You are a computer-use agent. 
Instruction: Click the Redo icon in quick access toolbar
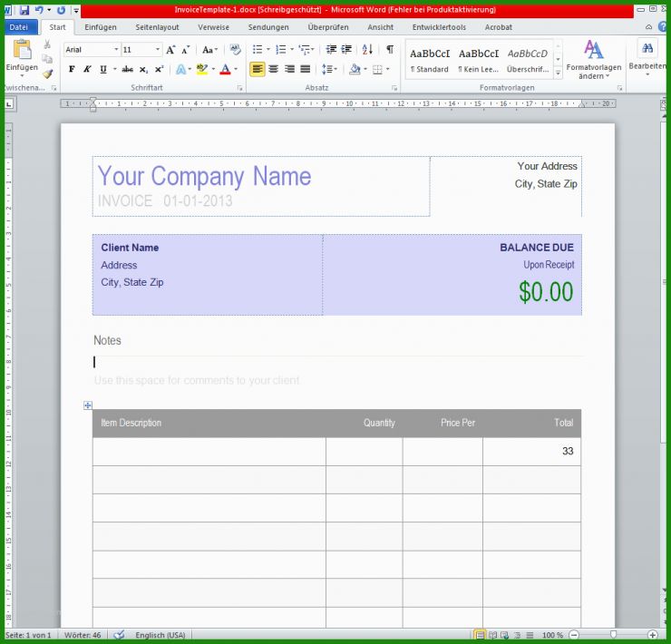[61, 10]
